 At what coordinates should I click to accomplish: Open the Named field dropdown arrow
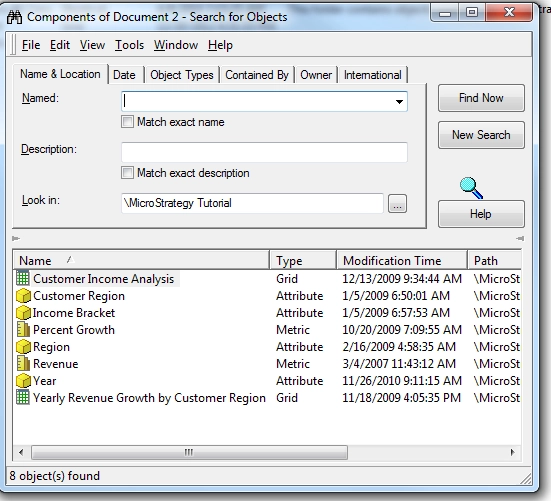point(399,102)
